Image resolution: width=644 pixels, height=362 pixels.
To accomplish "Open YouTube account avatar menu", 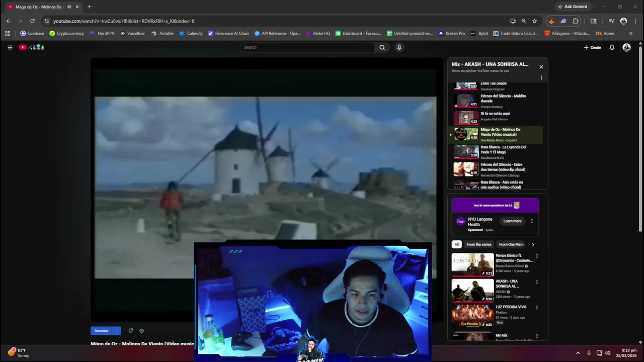I will point(626,47).
